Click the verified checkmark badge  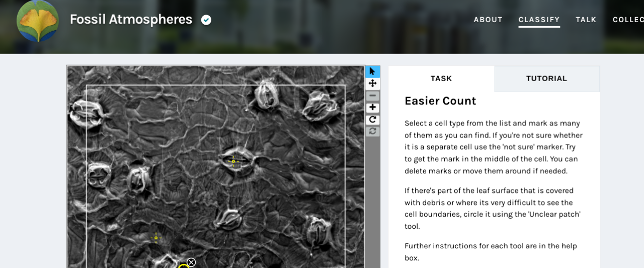tap(206, 20)
